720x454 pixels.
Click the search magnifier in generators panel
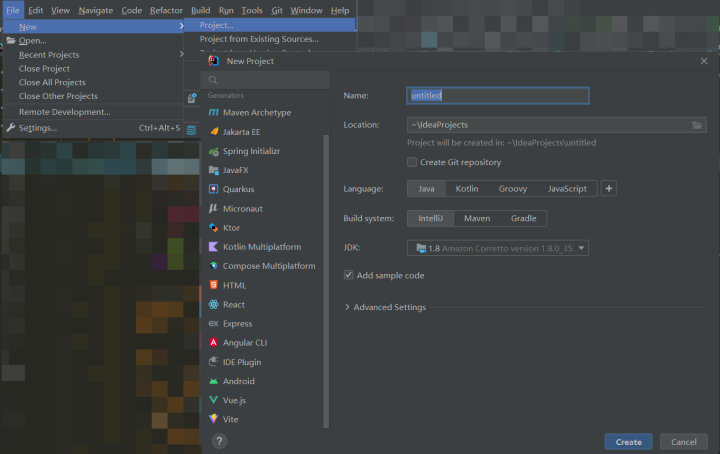[x=213, y=80]
